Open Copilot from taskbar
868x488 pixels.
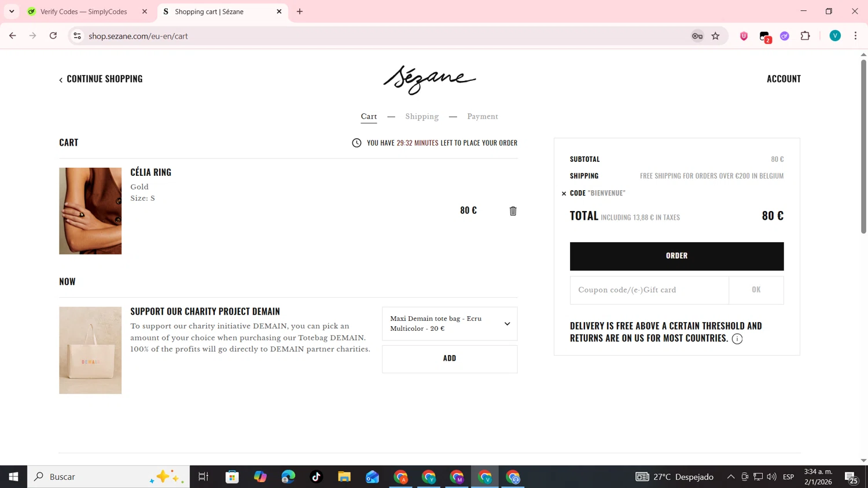click(260, 477)
